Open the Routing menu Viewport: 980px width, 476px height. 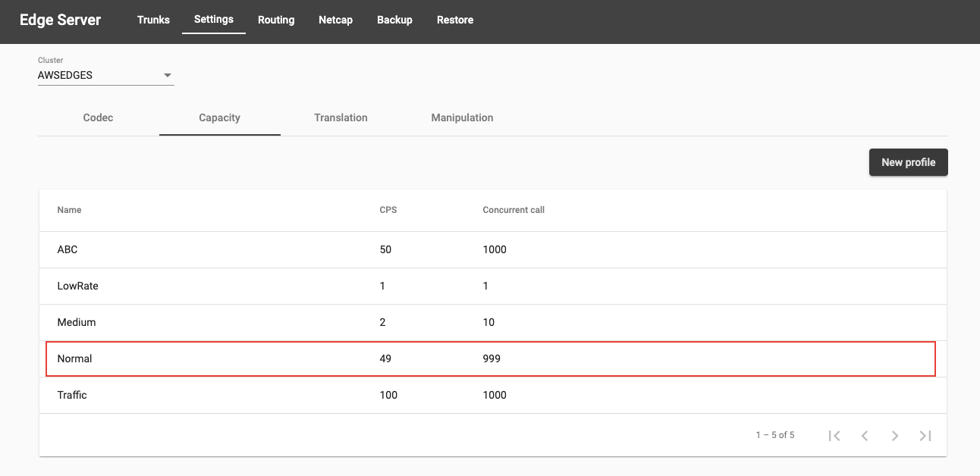pos(276,20)
